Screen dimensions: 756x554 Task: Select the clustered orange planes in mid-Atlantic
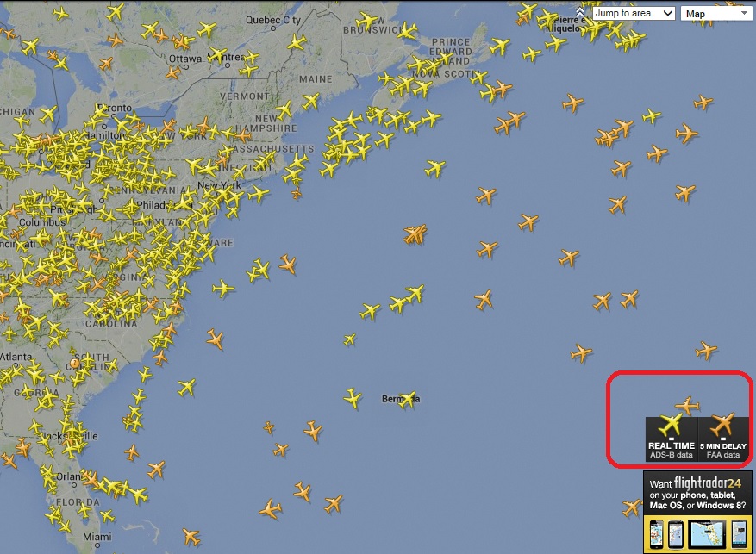(x=415, y=234)
